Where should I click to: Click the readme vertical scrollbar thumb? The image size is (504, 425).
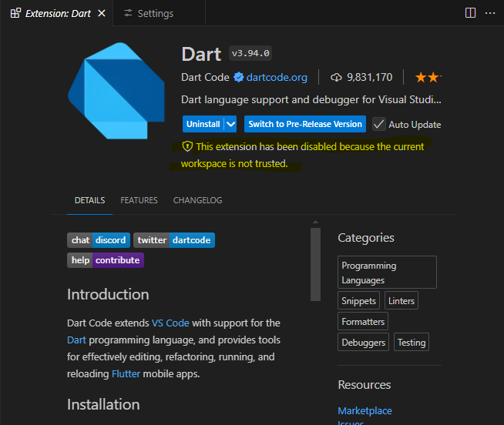coord(316,264)
